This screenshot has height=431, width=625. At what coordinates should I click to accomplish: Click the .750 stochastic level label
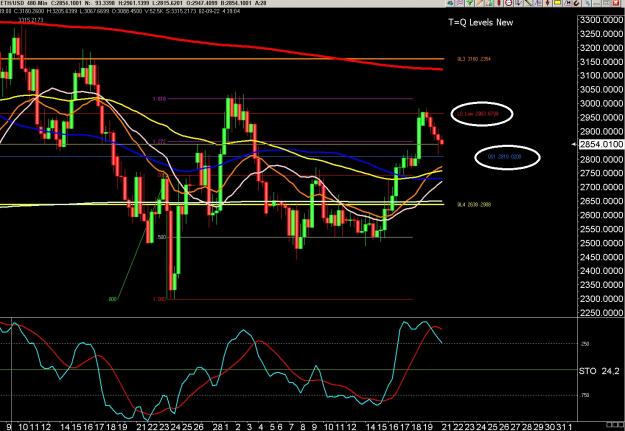pos(586,395)
